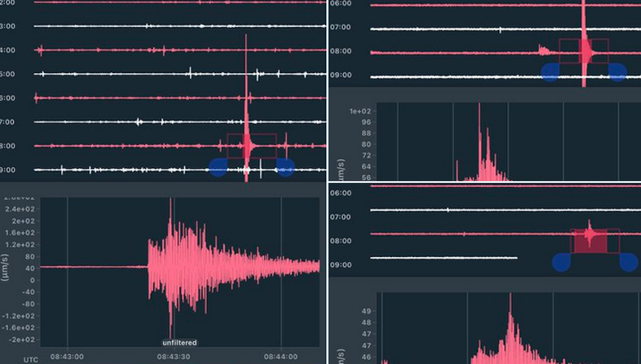Click the 2.4e+02 amplitude axis label

[20, 209]
